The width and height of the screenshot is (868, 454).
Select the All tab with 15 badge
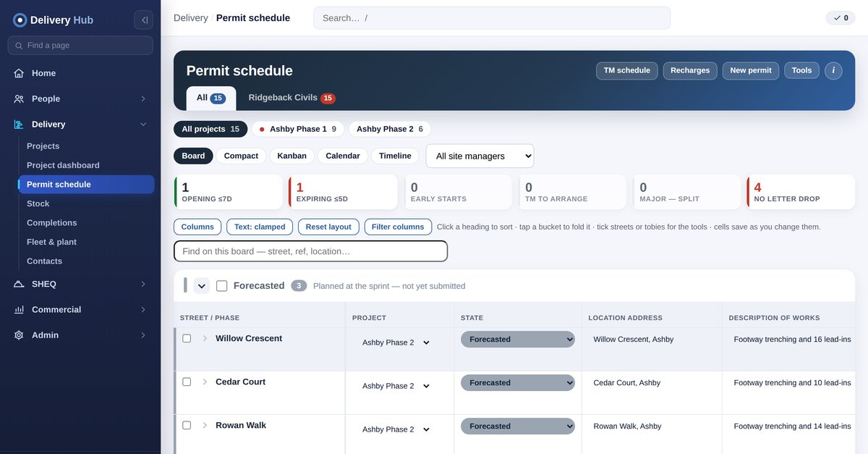[211, 98]
